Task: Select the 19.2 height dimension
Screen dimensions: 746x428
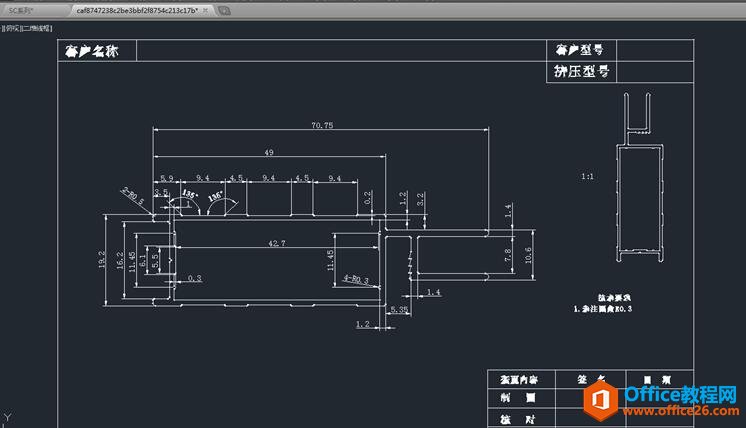Action: point(101,260)
